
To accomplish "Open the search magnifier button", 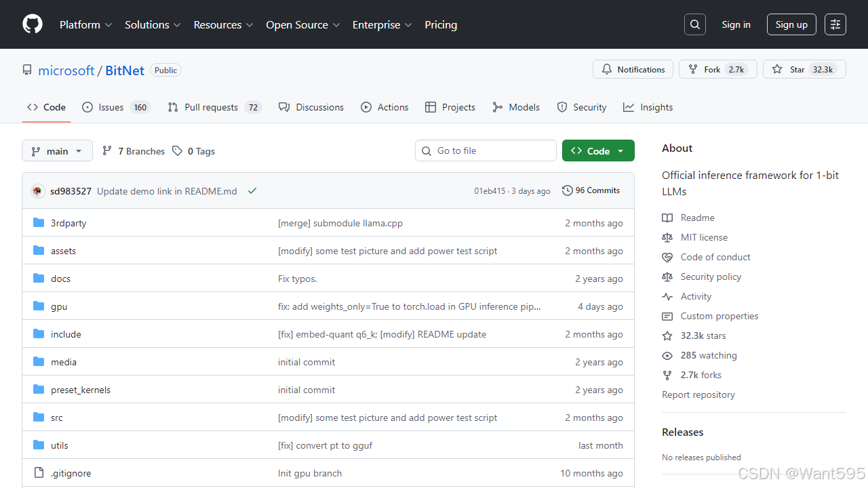I will pyautogui.click(x=695, y=24).
